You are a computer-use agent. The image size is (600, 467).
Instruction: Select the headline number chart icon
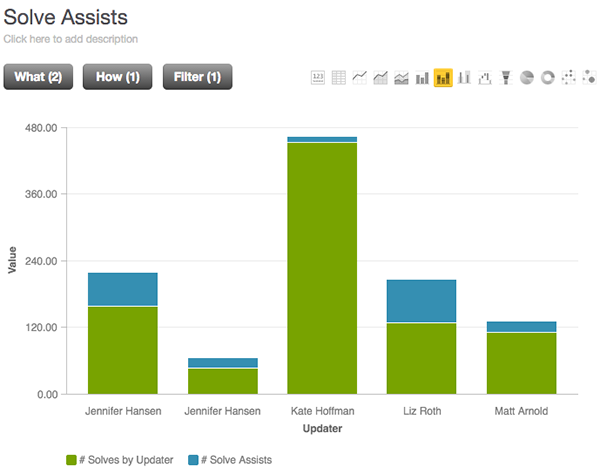point(318,77)
